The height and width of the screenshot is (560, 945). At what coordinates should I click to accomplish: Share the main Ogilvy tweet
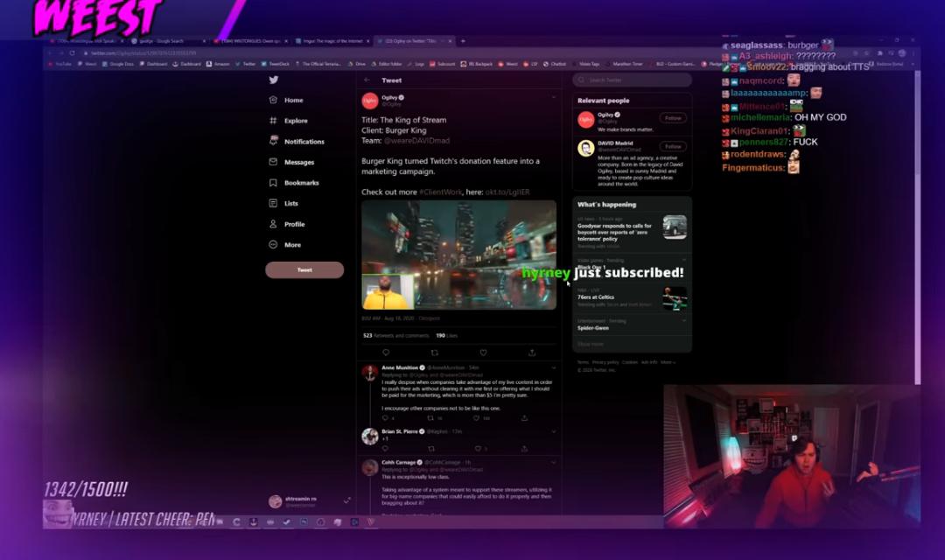point(532,353)
